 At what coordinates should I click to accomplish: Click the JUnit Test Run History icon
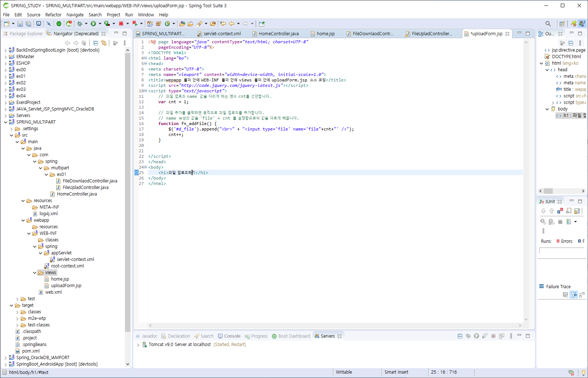[x=569, y=222]
